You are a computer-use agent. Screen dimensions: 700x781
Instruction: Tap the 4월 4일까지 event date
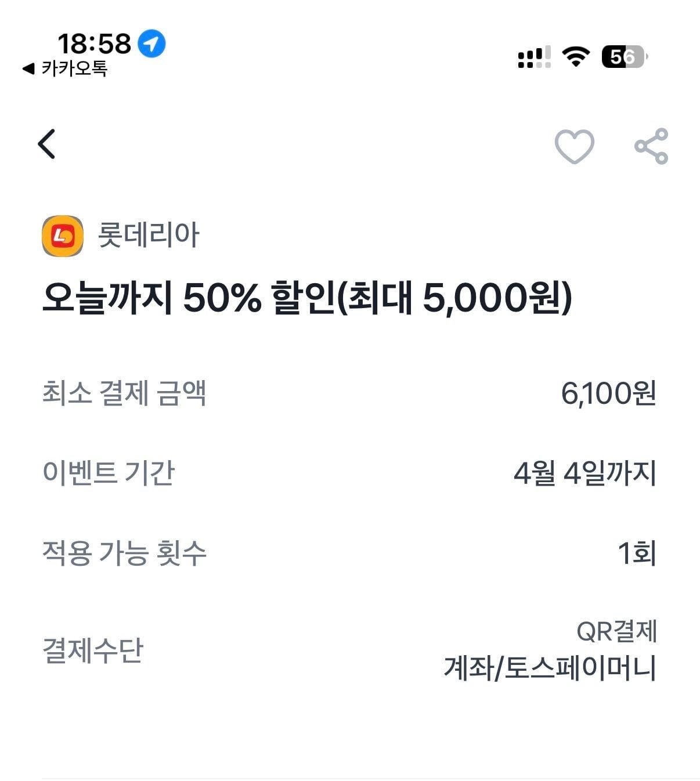(x=584, y=473)
